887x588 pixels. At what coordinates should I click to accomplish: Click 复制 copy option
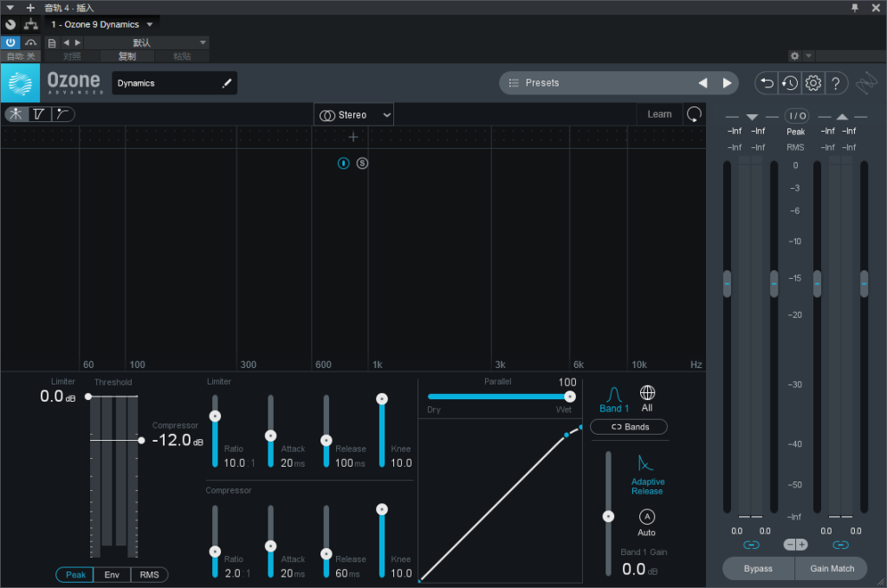click(x=126, y=56)
